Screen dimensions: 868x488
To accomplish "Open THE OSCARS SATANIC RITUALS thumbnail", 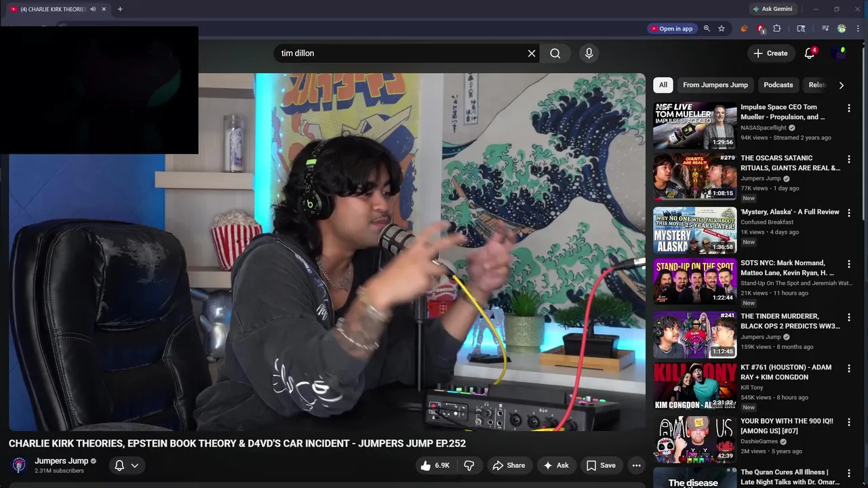I will 694,176.
